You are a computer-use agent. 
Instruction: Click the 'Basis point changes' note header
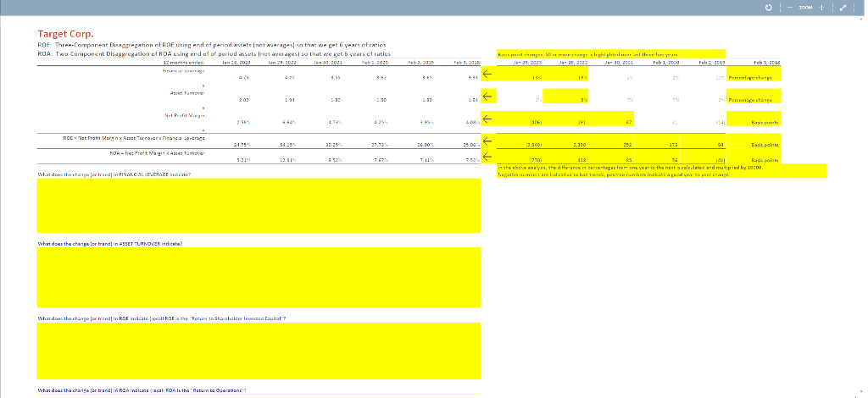click(588, 55)
